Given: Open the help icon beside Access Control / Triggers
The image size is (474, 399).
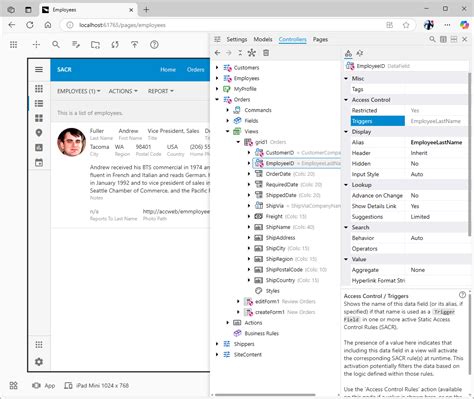Looking at the screenshot, I should point(462,295).
